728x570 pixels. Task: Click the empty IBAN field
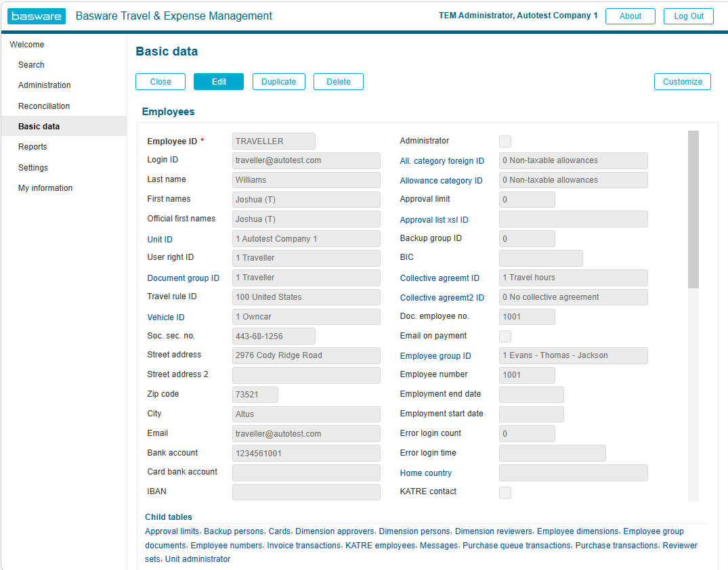click(x=306, y=492)
